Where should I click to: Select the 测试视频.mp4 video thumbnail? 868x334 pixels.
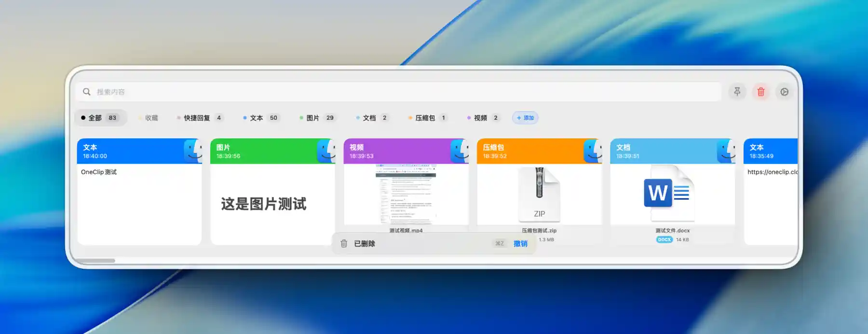point(406,195)
